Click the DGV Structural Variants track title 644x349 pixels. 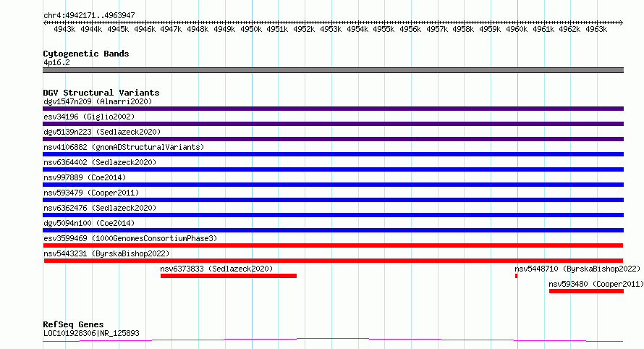tap(101, 93)
